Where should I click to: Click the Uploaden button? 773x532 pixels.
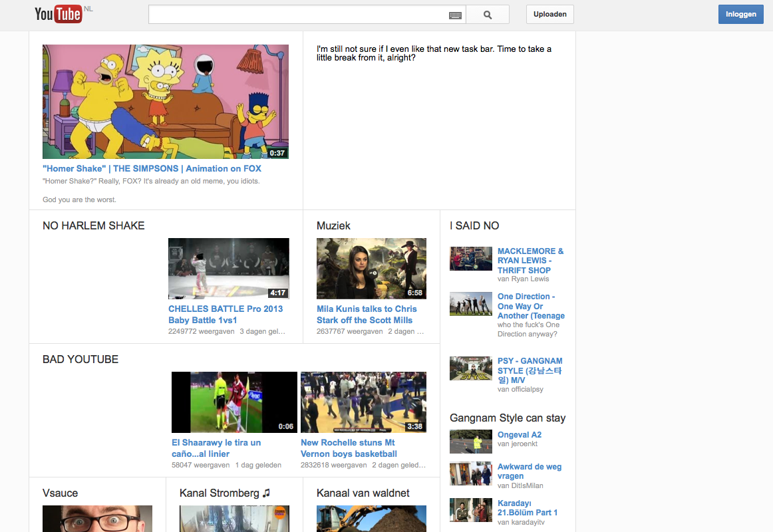(x=549, y=14)
